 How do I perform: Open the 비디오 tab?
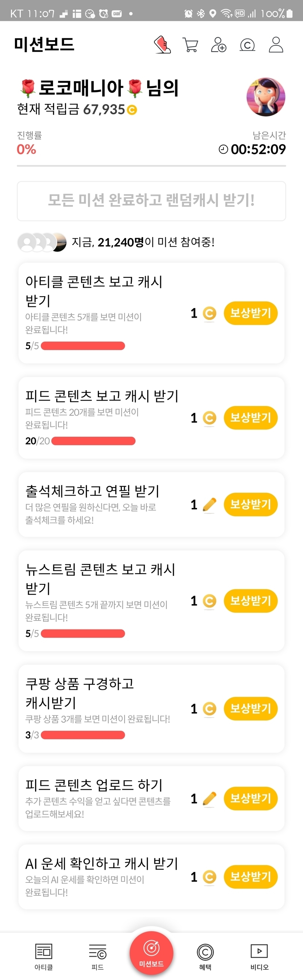click(x=259, y=956)
